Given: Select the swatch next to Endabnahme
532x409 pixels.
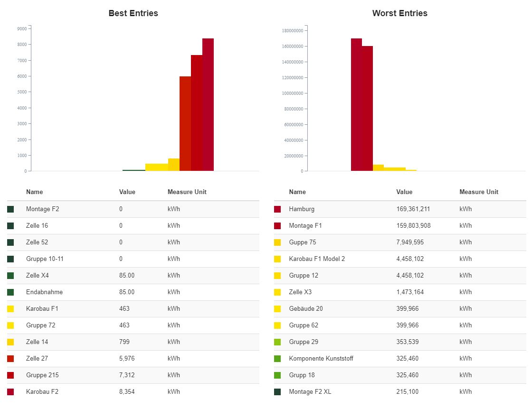Looking at the screenshot, I should [10, 292].
